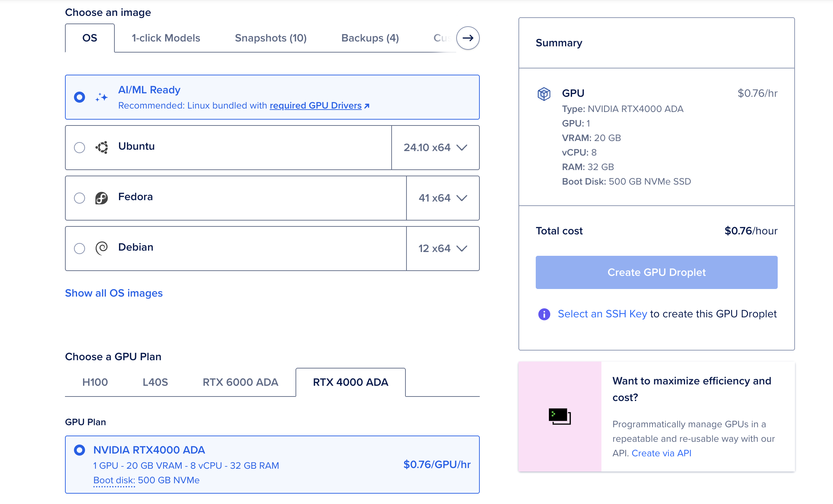Click the Debian swirl logo icon
The height and width of the screenshot is (504, 833).
point(102,248)
